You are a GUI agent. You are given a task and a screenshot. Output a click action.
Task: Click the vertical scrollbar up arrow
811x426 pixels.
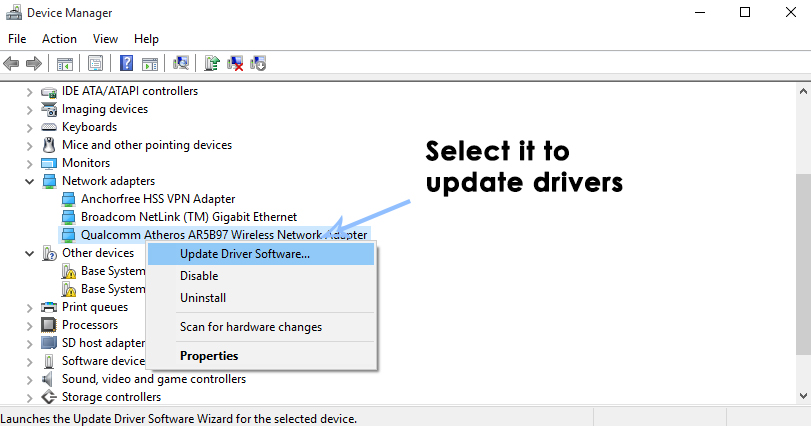[803, 92]
